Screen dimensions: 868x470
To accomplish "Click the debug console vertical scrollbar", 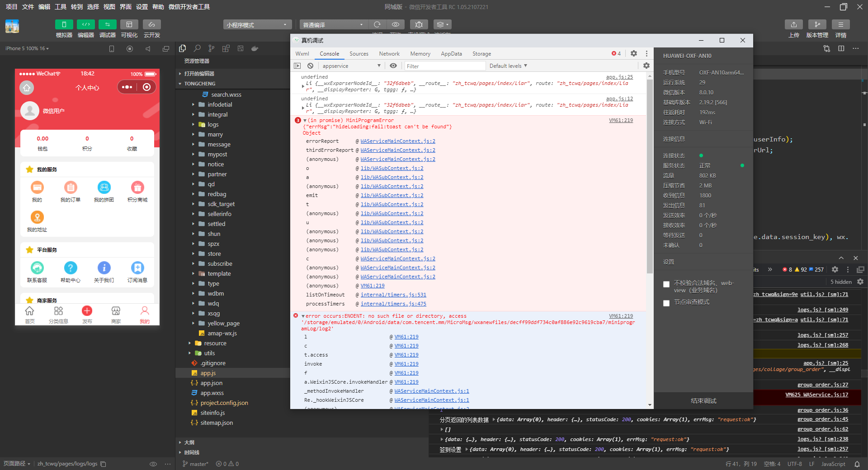I will (x=650, y=176).
